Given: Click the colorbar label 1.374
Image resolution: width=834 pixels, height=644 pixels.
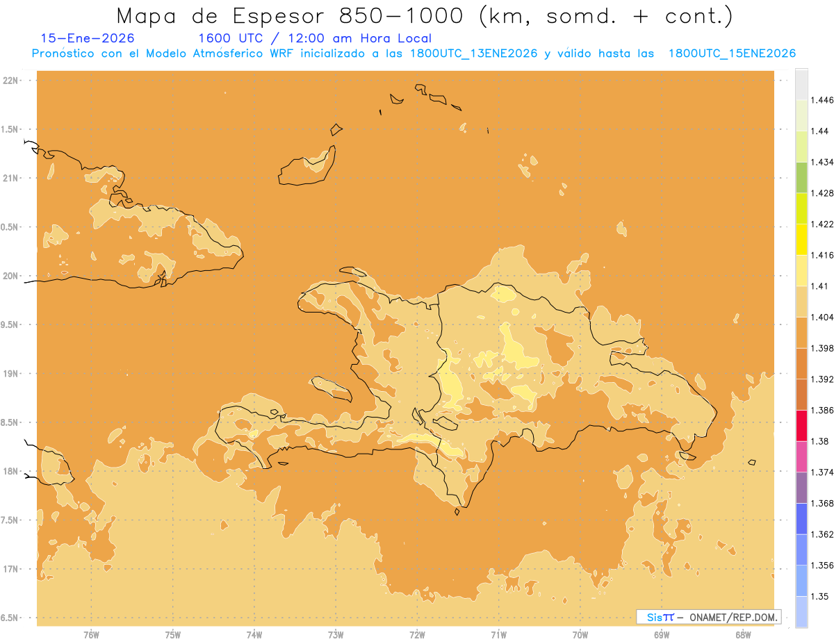Looking at the screenshot, I should click(822, 472).
